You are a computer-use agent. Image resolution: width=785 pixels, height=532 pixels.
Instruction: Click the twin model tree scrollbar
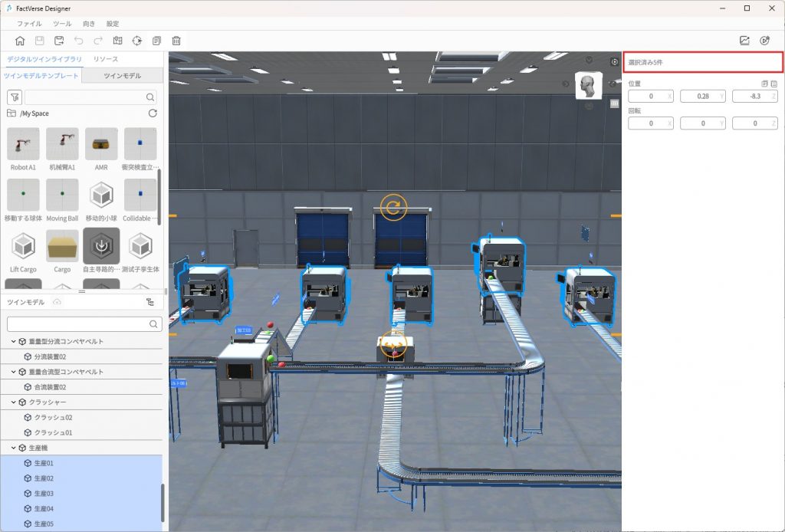point(162,502)
